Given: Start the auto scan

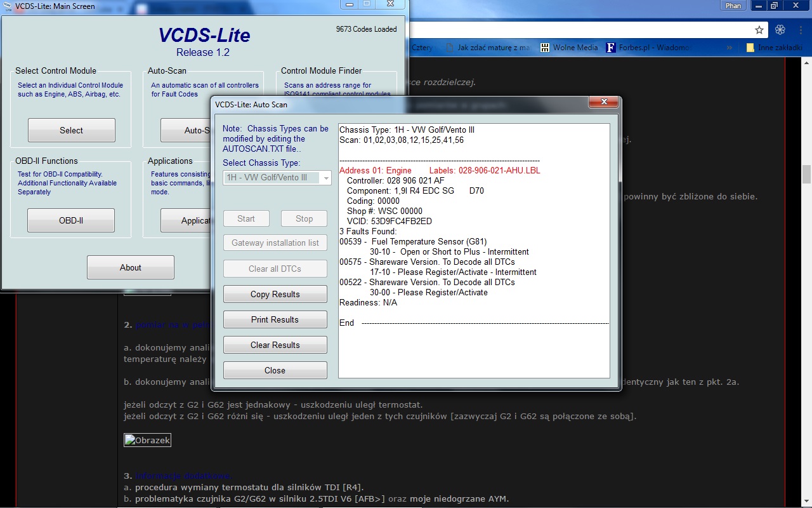Looking at the screenshot, I should point(246,218).
